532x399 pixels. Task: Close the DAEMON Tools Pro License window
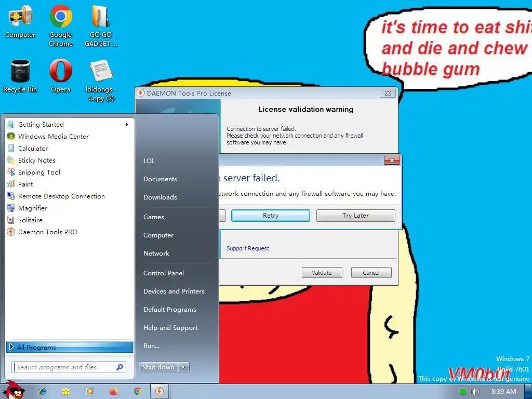388,94
